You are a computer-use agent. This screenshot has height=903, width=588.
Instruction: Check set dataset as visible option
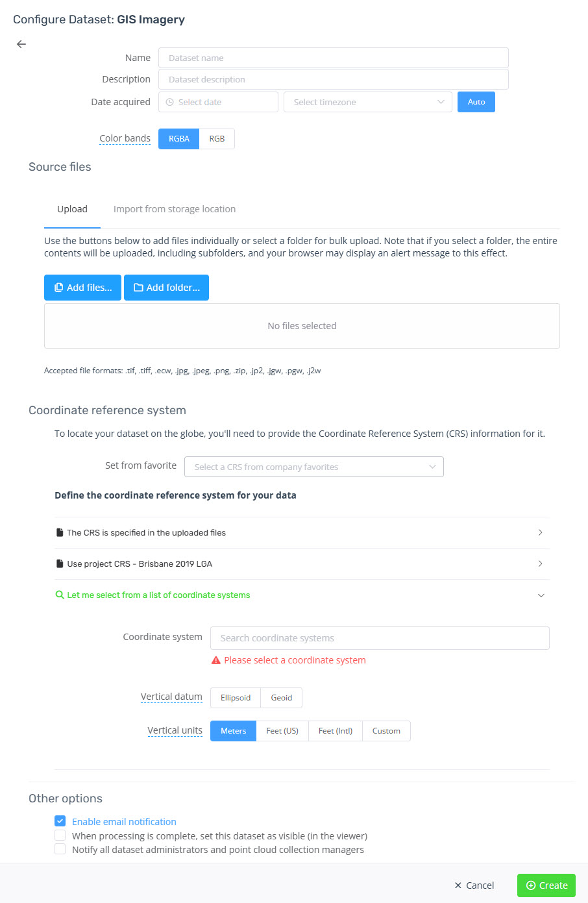click(60, 835)
